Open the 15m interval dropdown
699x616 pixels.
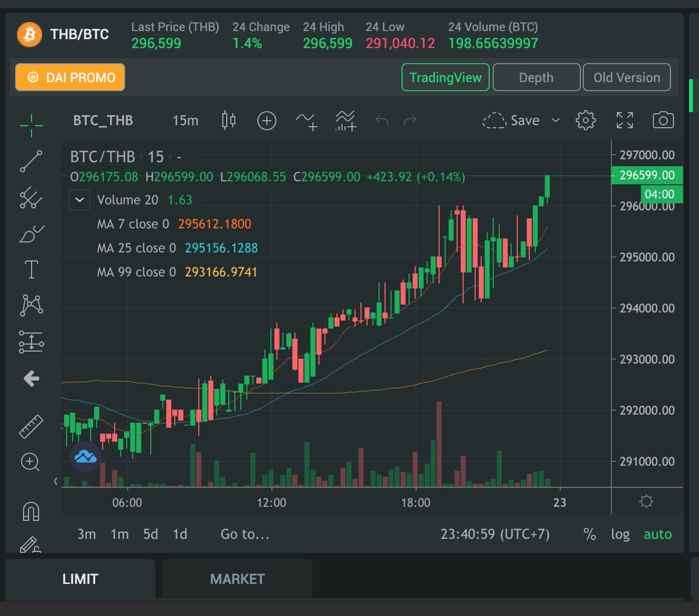tap(185, 121)
